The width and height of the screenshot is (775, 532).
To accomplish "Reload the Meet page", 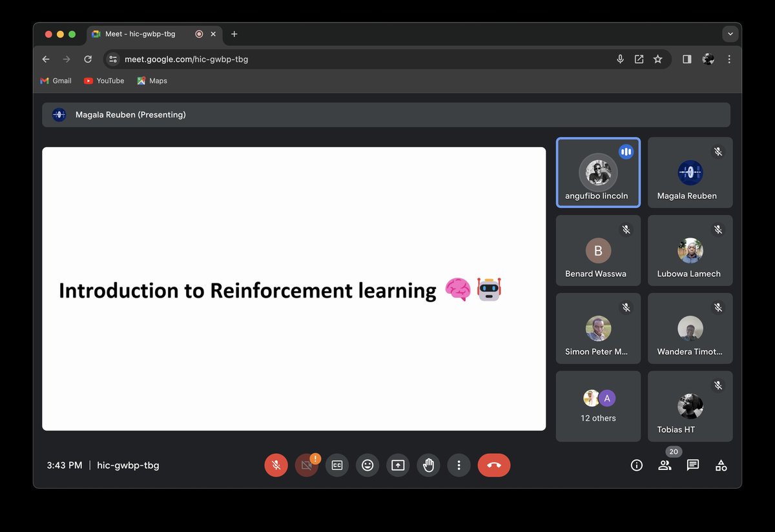I will tap(88, 59).
